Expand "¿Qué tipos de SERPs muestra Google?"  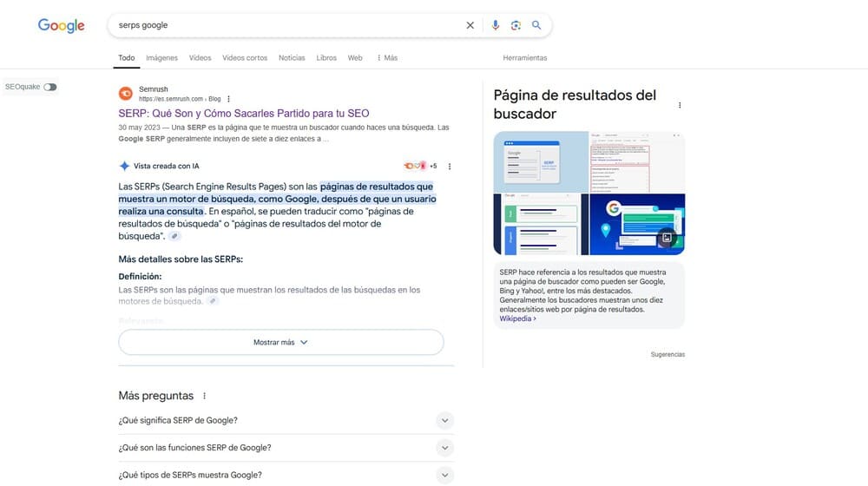tap(286, 475)
